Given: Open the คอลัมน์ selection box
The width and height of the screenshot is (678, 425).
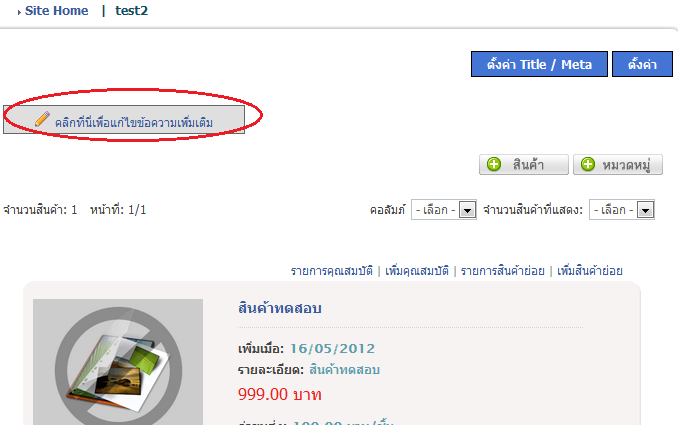Looking at the screenshot, I should click(x=444, y=210).
